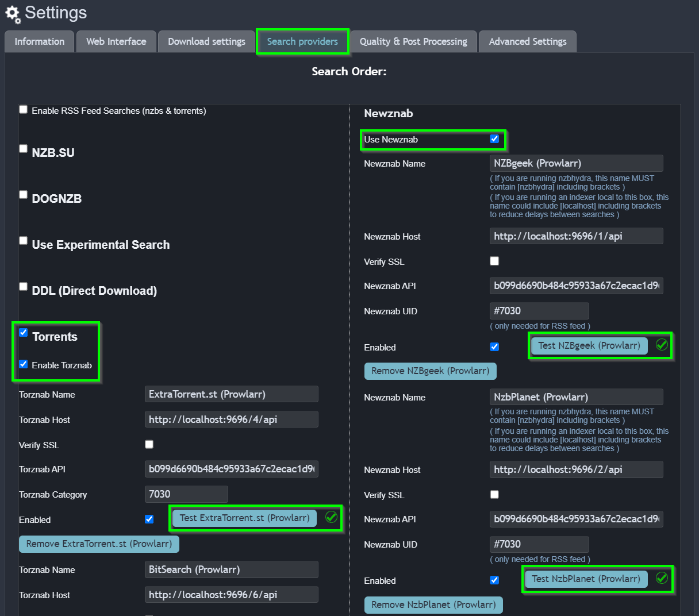Open the Download settings tab

[206, 41]
